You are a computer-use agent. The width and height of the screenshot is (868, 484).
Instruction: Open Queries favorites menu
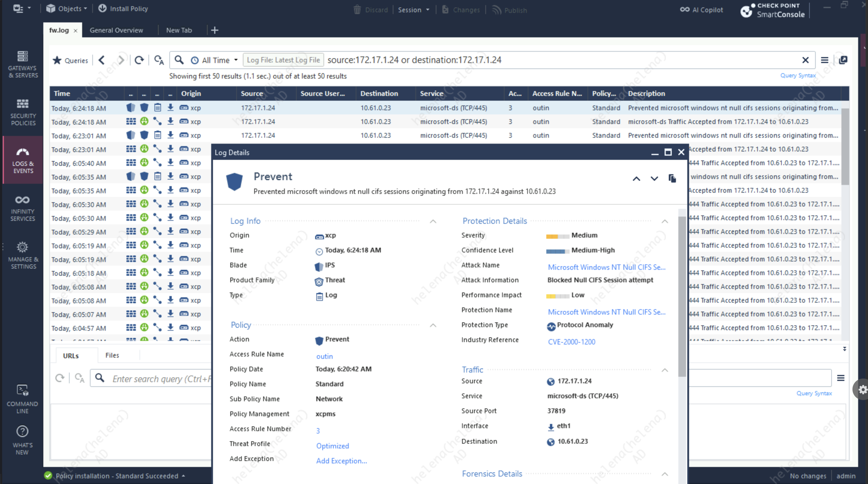71,60
